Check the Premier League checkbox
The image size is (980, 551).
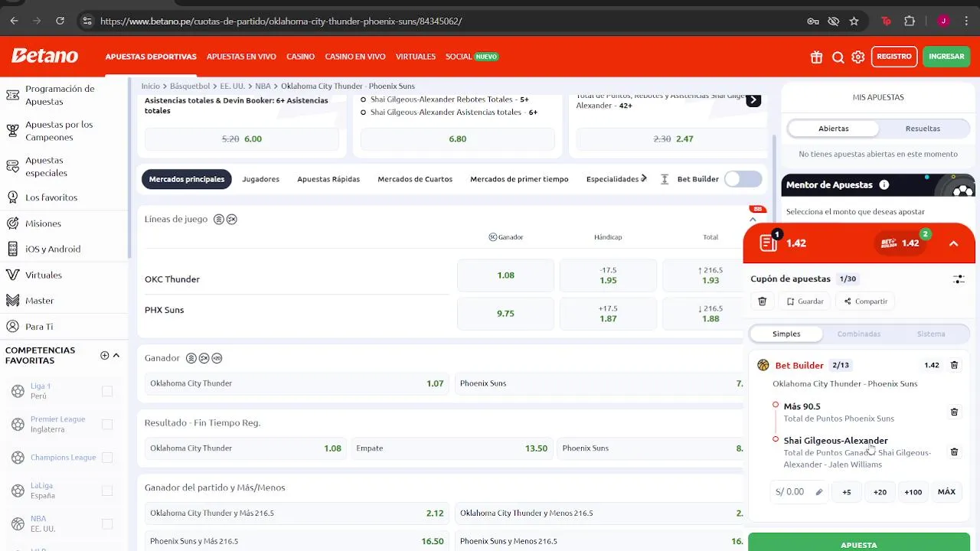tap(107, 424)
